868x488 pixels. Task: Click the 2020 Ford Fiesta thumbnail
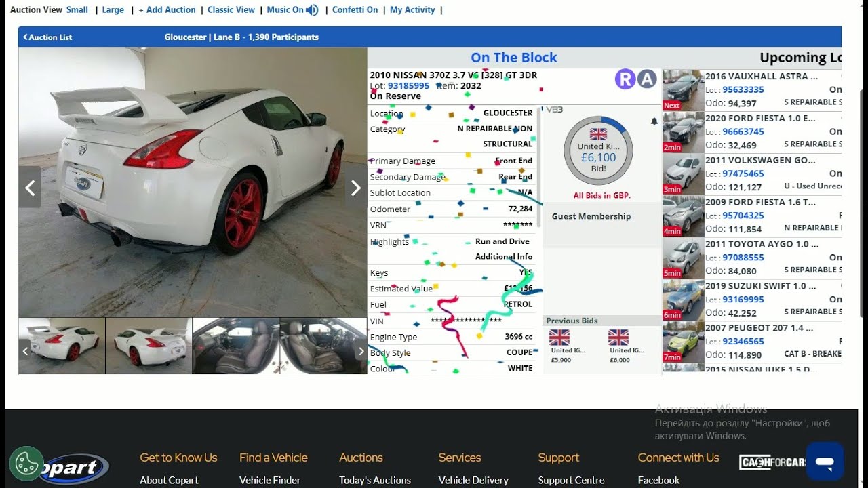pos(683,132)
